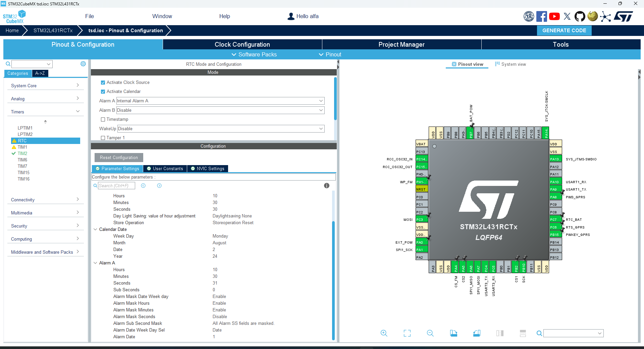The image size is (644, 349).
Task: Select LPTIM1 in timers list
Action: 25,128
